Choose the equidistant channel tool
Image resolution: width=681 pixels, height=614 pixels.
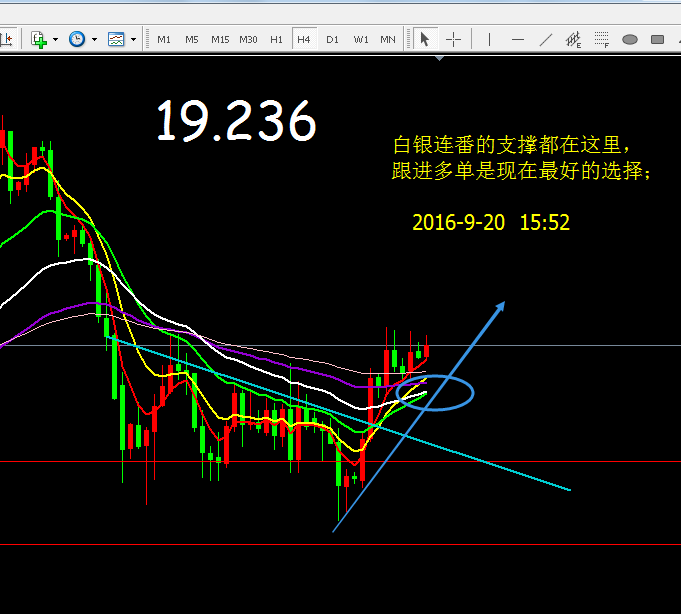(x=573, y=40)
